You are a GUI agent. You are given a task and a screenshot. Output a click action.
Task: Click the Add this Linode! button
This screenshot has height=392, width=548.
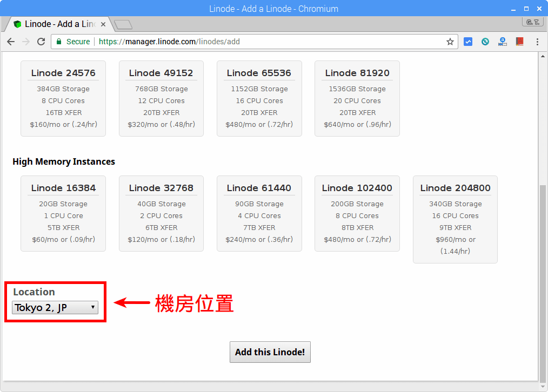(270, 352)
